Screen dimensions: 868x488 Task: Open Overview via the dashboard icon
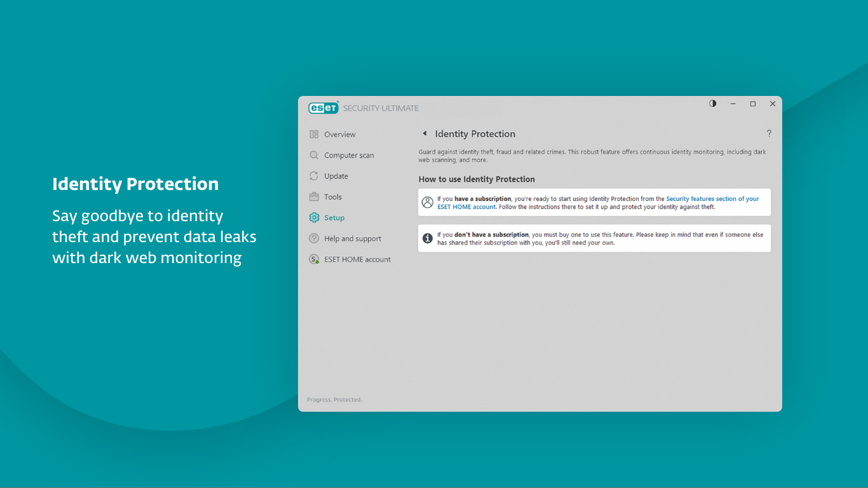(314, 134)
